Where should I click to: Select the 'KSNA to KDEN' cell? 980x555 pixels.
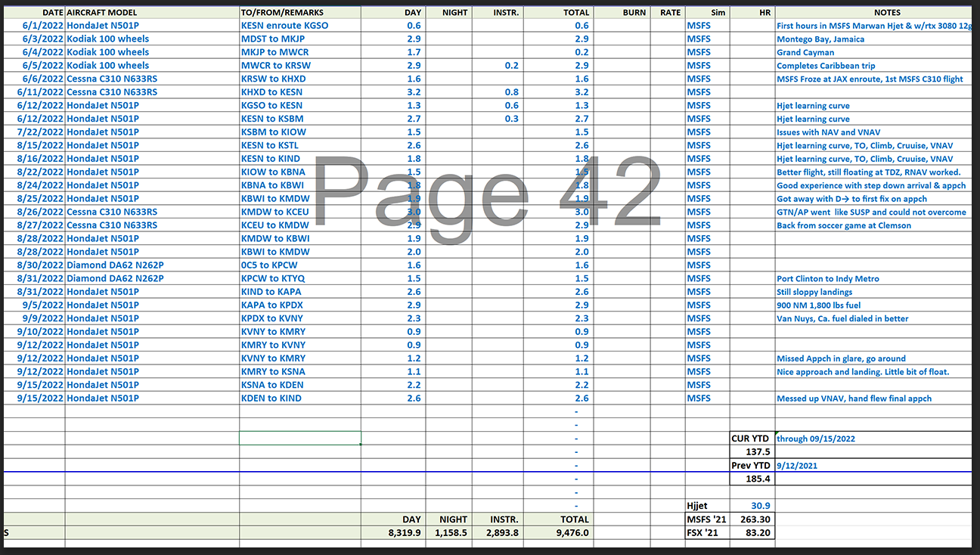point(300,385)
